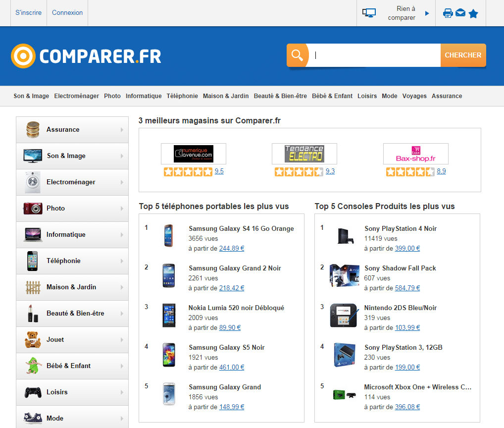This screenshot has height=428, width=504.
Task: Click the lipstick Beauté & Bien-être icon
Action: [33, 314]
